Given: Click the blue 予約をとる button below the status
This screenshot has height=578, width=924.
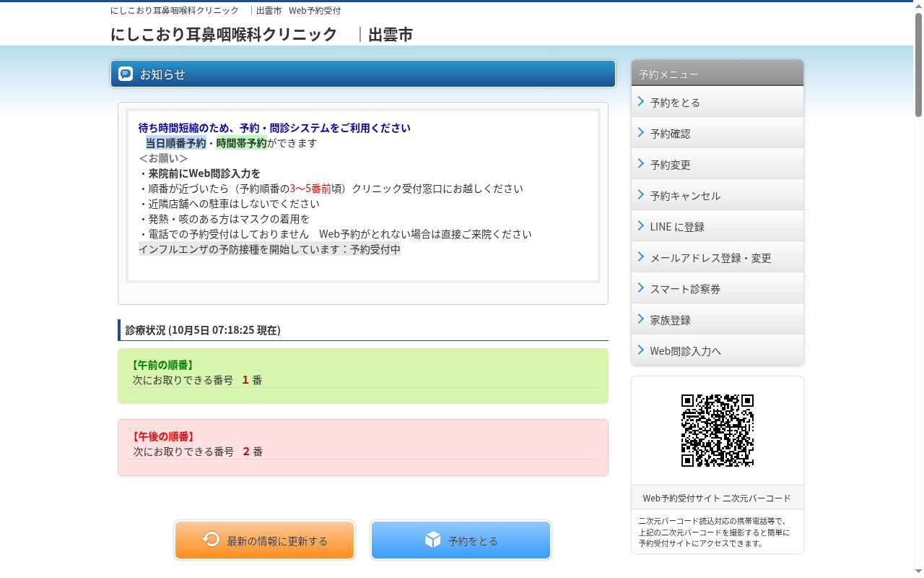Looking at the screenshot, I should pos(461,540).
